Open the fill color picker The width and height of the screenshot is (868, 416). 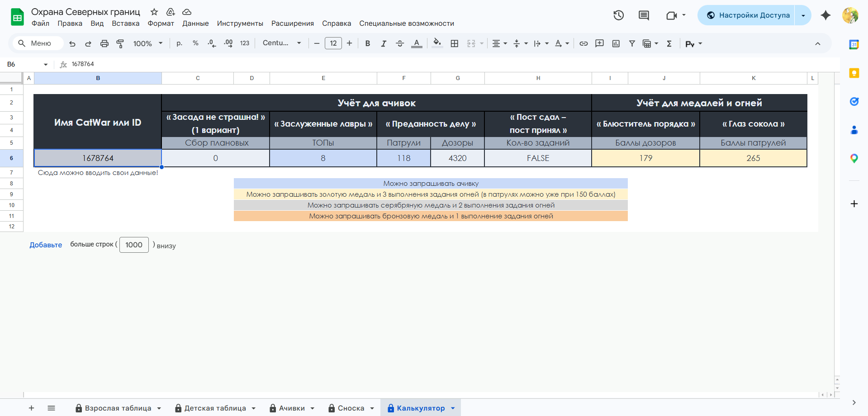click(437, 43)
